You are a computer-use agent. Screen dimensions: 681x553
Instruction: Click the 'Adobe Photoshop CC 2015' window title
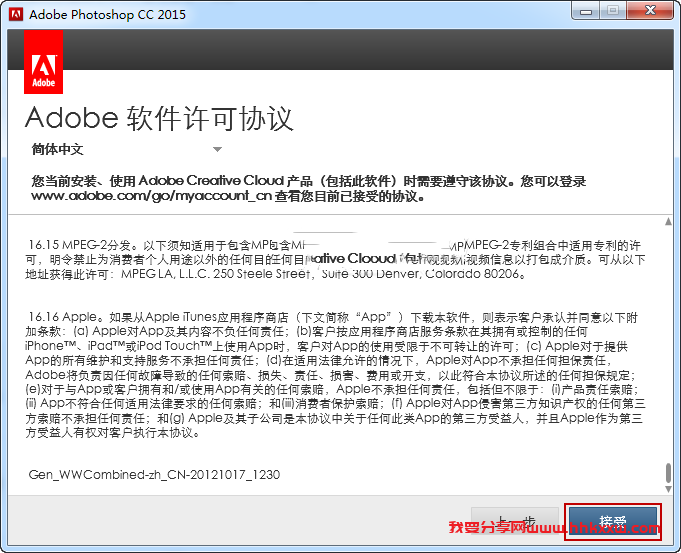[107, 14]
